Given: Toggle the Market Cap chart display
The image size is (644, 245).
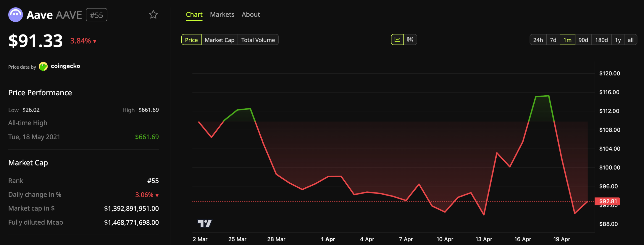Looking at the screenshot, I should coord(219,39).
